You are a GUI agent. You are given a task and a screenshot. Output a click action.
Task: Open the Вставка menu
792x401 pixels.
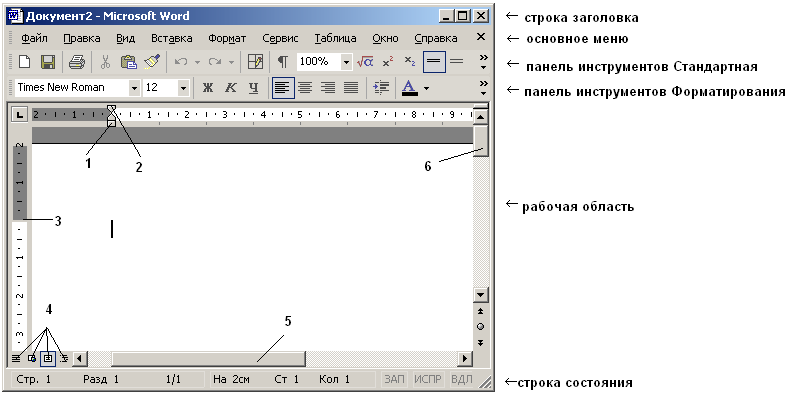click(x=172, y=38)
